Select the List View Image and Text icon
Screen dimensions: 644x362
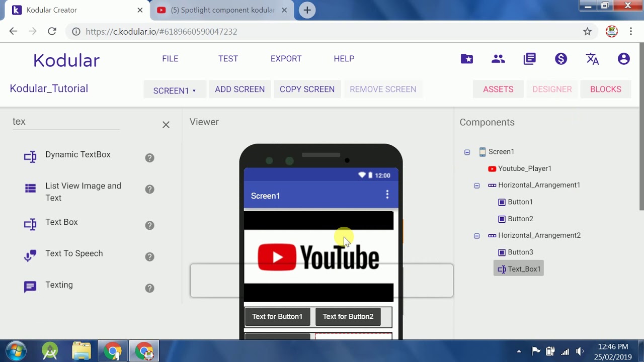click(30, 189)
